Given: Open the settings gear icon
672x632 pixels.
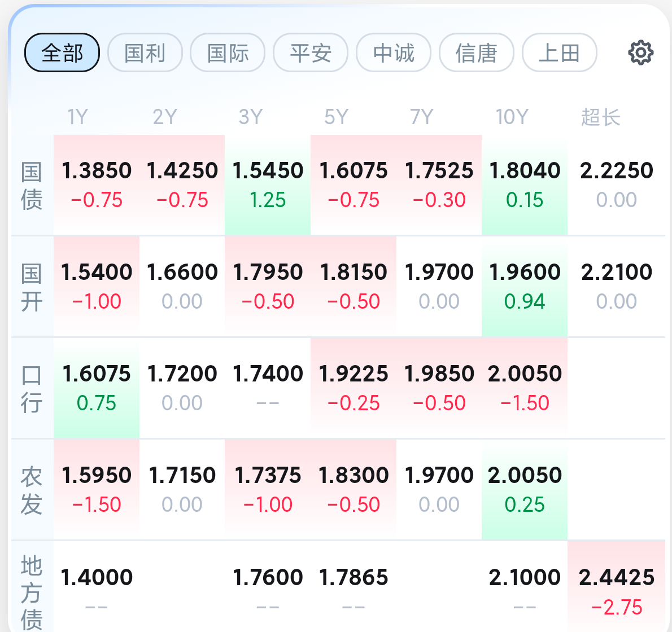Looking at the screenshot, I should click(x=640, y=53).
